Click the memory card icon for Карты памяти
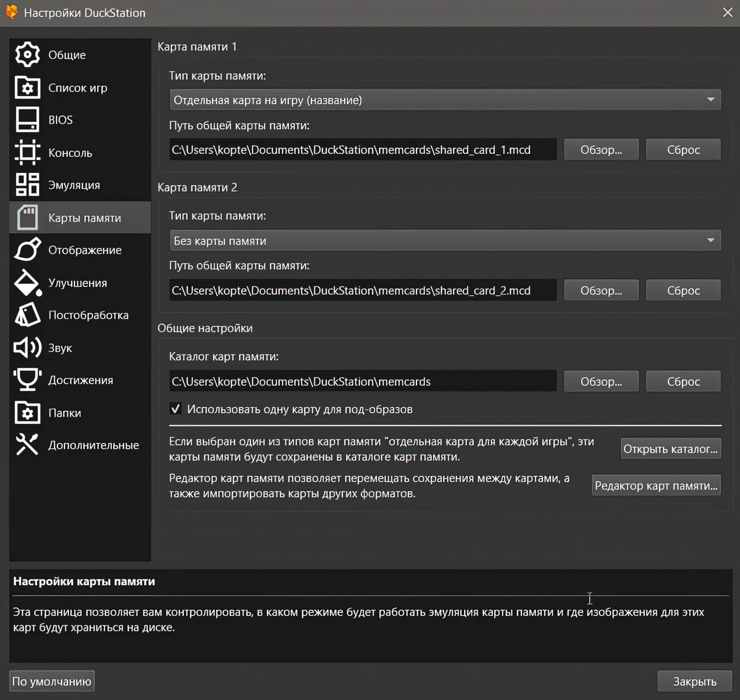This screenshot has height=700, width=740. click(27, 217)
